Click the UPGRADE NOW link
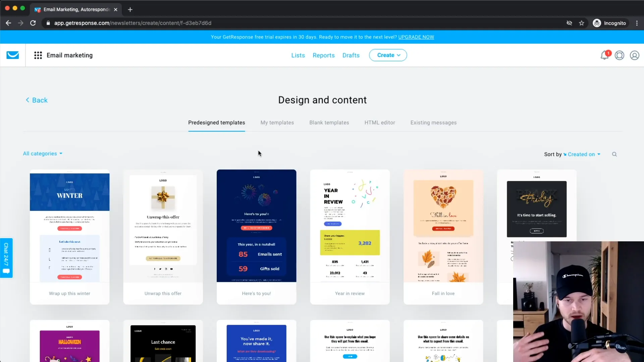The width and height of the screenshot is (644, 362). pos(416,37)
